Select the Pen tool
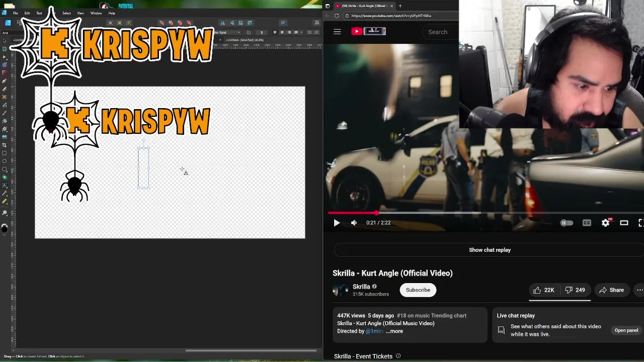 5,81
